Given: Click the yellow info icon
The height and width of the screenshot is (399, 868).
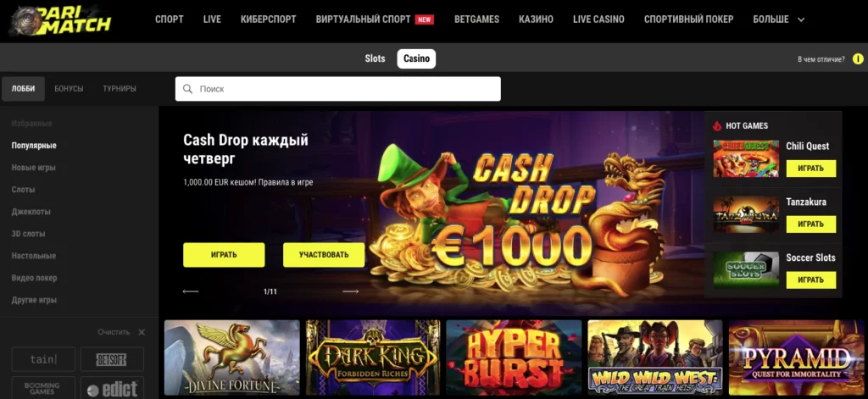Looking at the screenshot, I should [858, 58].
